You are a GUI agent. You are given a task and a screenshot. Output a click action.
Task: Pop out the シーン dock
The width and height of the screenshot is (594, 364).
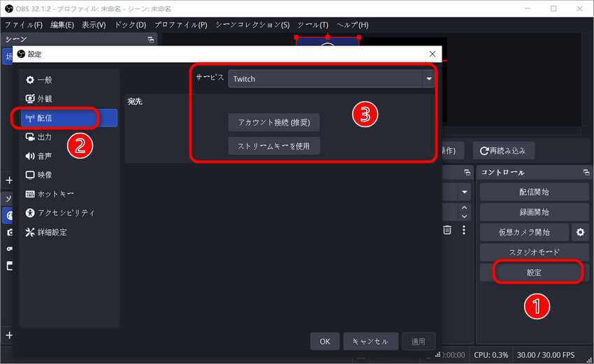(x=151, y=39)
